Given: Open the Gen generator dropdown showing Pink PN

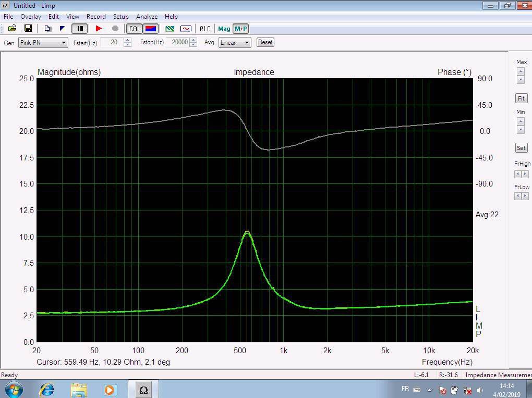Looking at the screenshot, I should pos(43,43).
